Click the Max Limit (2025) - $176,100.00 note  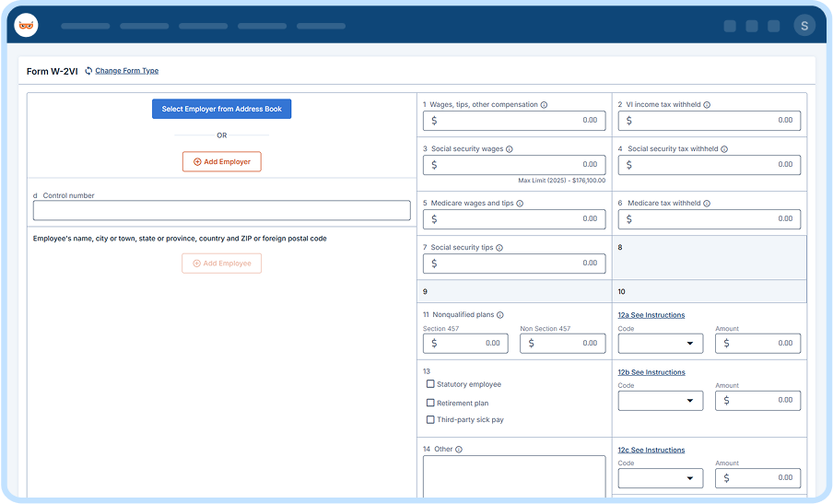pos(561,181)
